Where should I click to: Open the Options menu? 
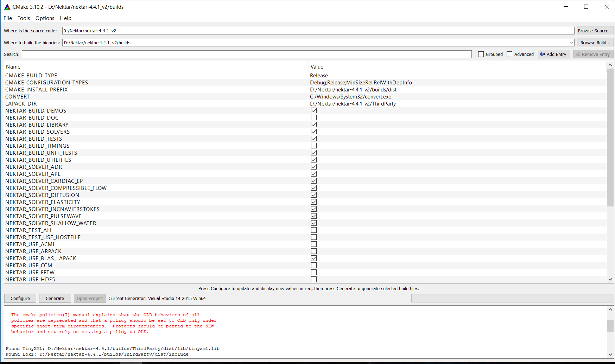pyautogui.click(x=45, y=18)
